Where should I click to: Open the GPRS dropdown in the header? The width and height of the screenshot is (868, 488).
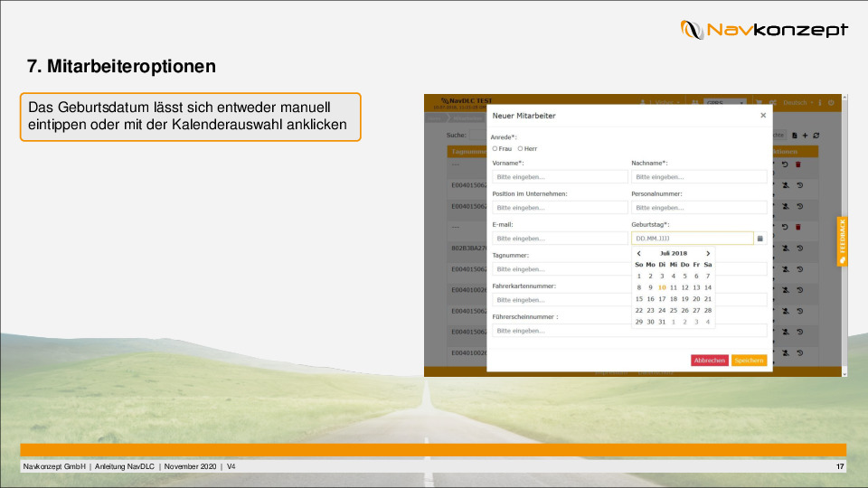725,103
